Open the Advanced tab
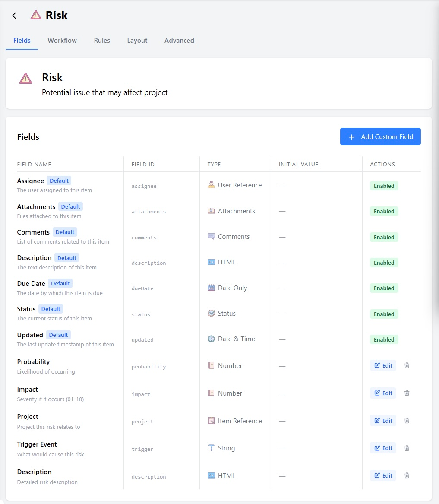The height and width of the screenshot is (504, 439). 179,41
